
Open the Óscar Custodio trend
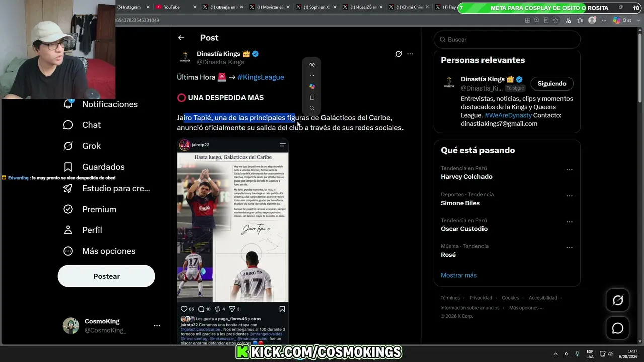(x=464, y=229)
